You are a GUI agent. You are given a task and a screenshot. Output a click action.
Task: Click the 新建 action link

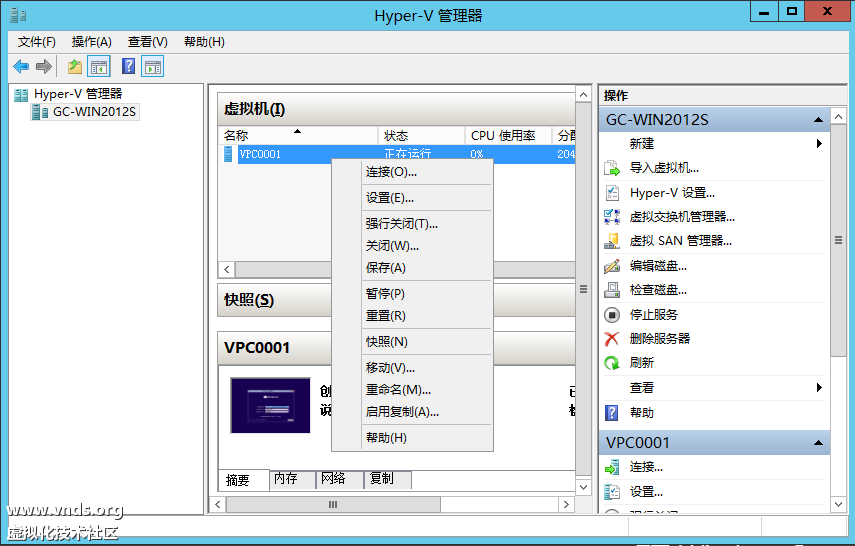point(642,143)
